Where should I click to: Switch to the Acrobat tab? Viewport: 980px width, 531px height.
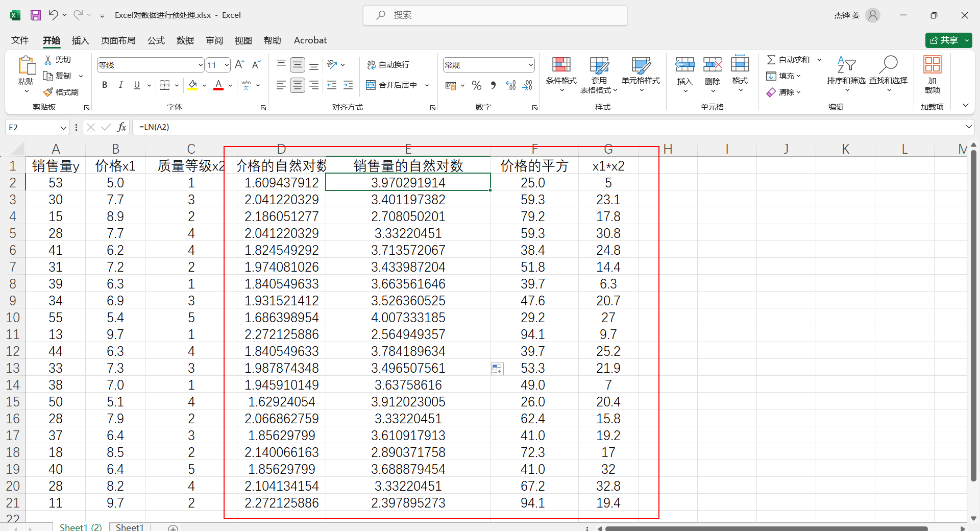pos(310,40)
